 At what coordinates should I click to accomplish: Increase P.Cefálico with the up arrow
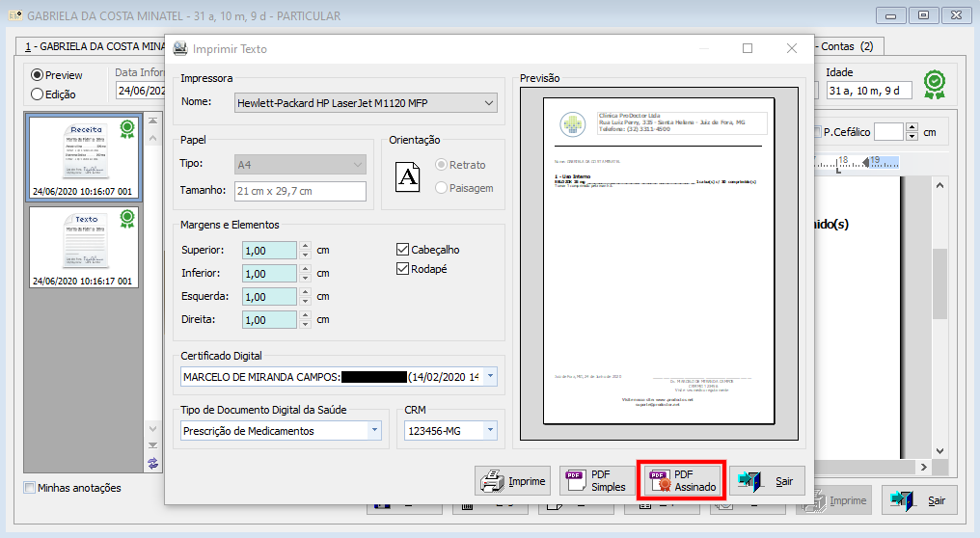tap(912, 127)
